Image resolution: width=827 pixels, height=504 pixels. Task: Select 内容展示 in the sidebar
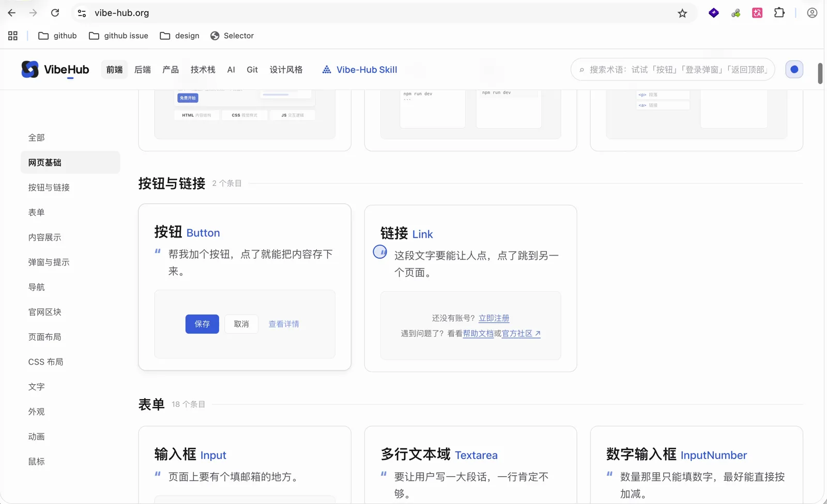point(70,237)
